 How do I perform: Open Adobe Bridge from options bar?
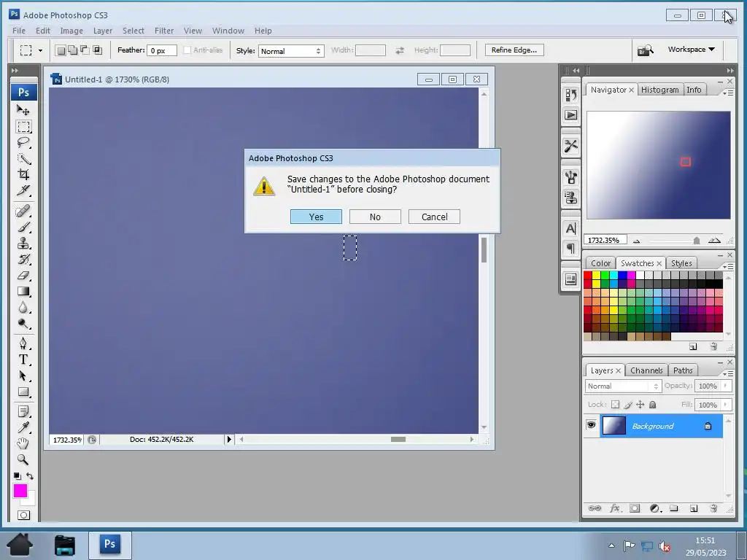click(x=646, y=50)
